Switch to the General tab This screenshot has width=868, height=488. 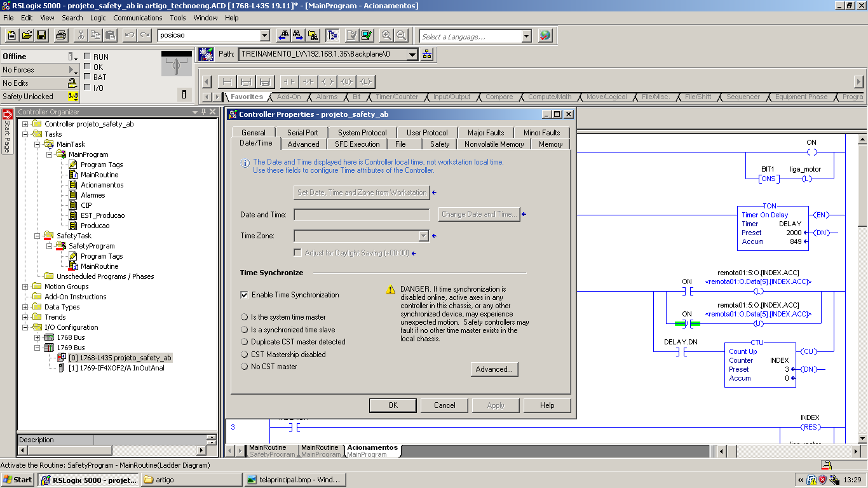(x=254, y=133)
